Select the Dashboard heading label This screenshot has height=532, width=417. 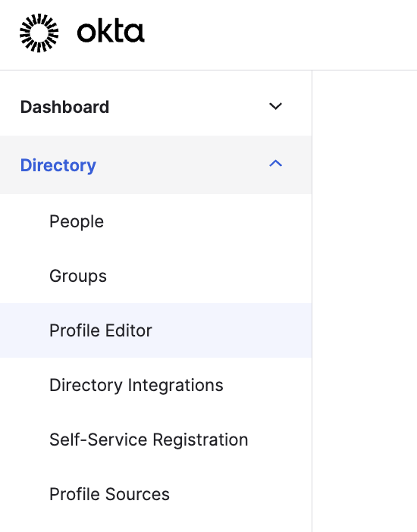pyautogui.click(x=64, y=107)
